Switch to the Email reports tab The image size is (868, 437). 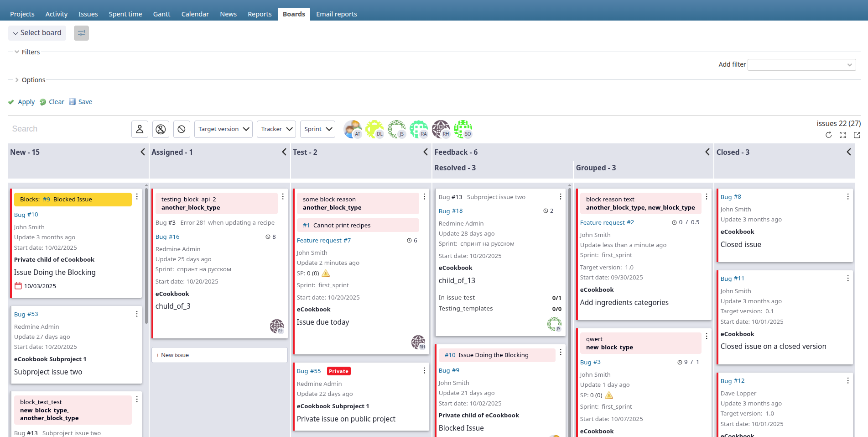[x=336, y=14]
